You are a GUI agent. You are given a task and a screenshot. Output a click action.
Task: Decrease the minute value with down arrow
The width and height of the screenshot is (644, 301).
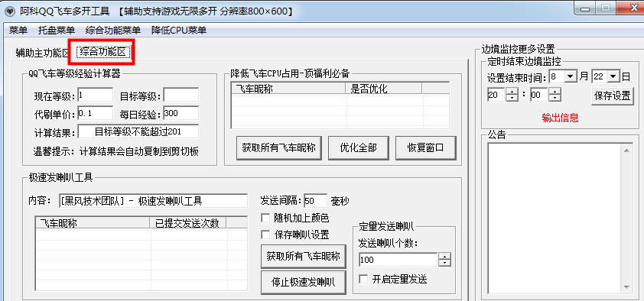point(555,99)
